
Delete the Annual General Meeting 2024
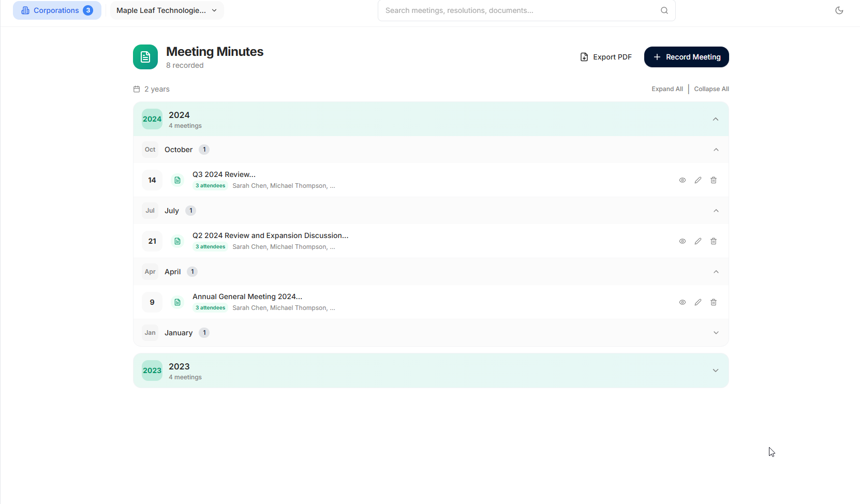(x=714, y=302)
